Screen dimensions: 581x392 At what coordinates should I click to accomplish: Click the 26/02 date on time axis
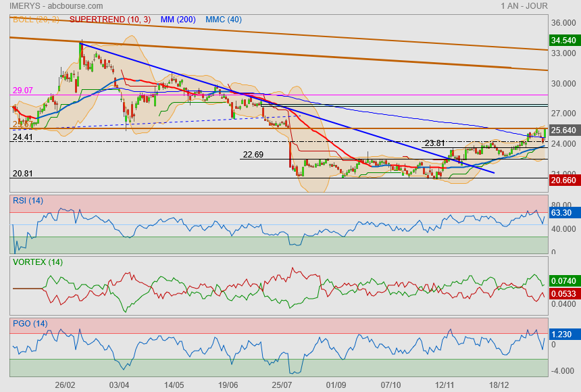pyautogui.click(x=65, y=385)
